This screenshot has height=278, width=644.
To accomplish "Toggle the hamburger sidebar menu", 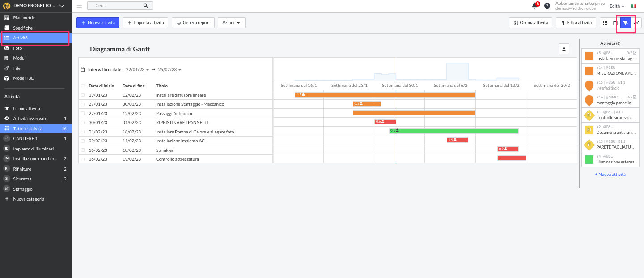I will point(79,6).
